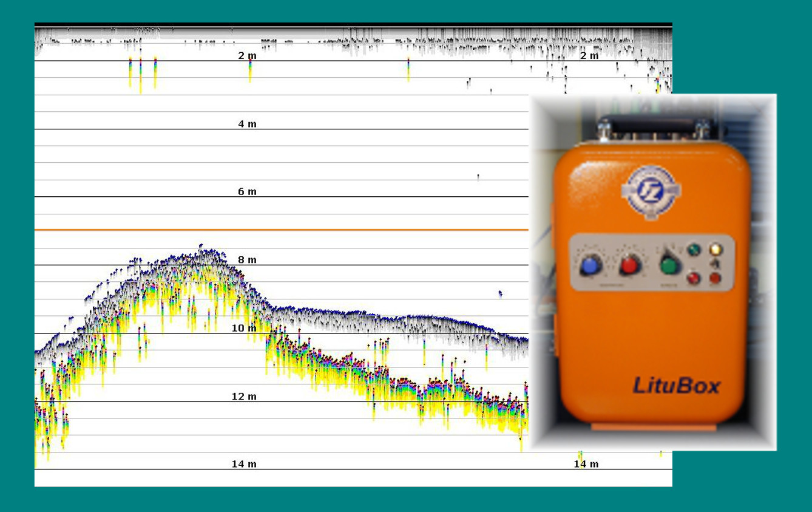
Task: Click the green indicator lamp on the LituBox
Action: click(694, 249)
